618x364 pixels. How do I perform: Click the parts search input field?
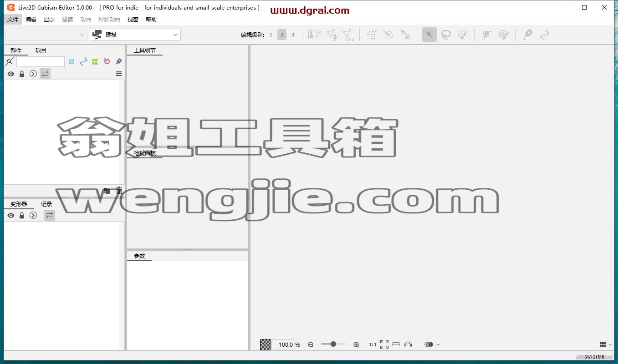(41, 61)
